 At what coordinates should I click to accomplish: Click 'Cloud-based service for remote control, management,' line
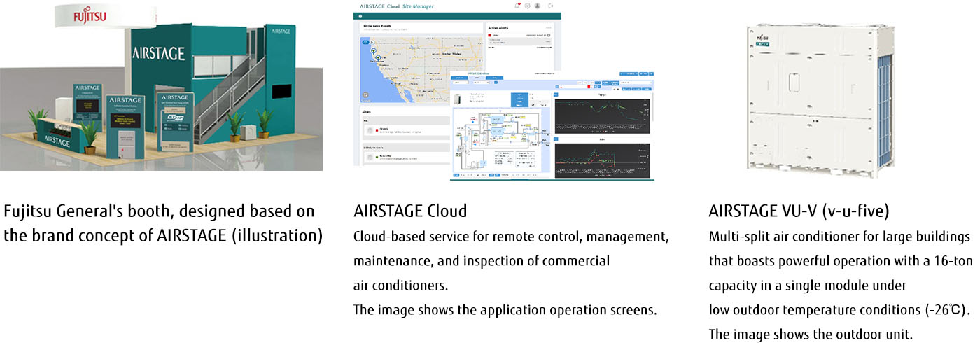tap(512, 237)
